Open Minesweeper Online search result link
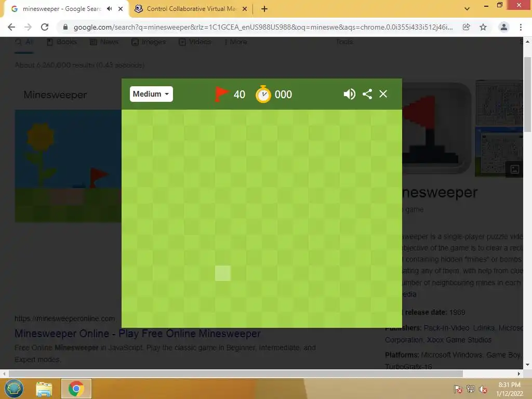Screen dimensions: 532x399 click(x=137, y=334)
